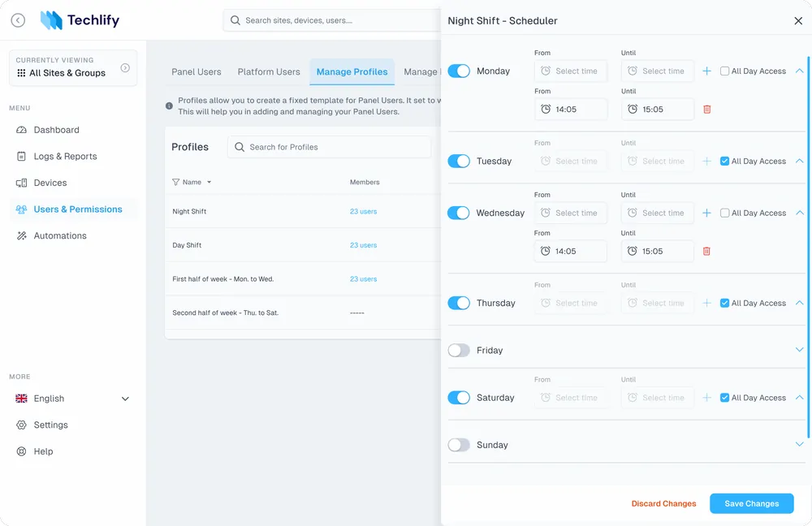Switch off the Saturday toggle
Image resolution: width=812 pixels, height=526 pixels.
[x=459, y=398]
